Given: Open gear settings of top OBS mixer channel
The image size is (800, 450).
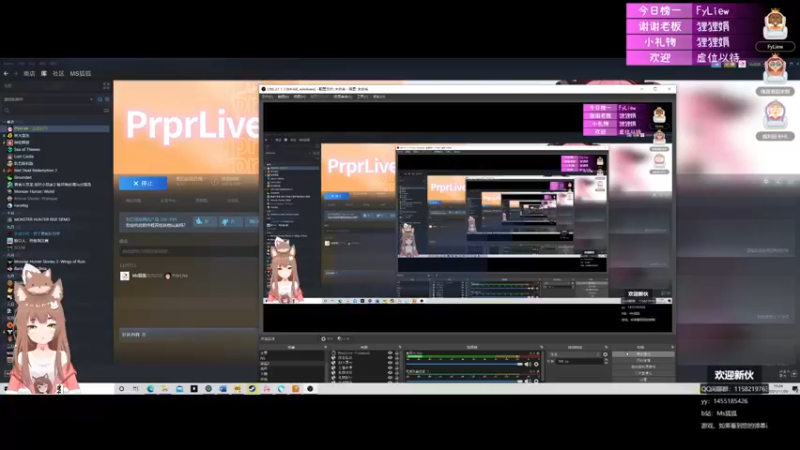Looking at the screenshot, I should pyautogui.click(x=536, y=364).
